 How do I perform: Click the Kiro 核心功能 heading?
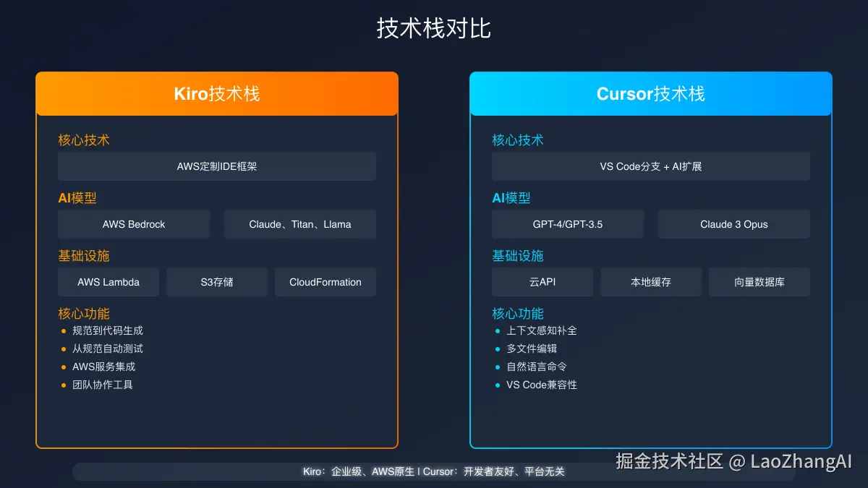[x=84, y=314]
